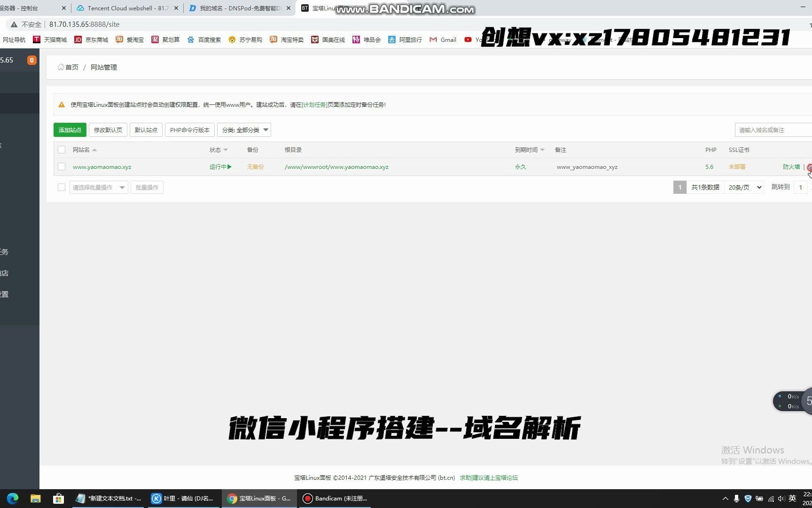Image resolution: width=812 pixels, height=508 pixels.
Task: Switch to 服务器 控制台 tab
Action: (x=29, y=8)
